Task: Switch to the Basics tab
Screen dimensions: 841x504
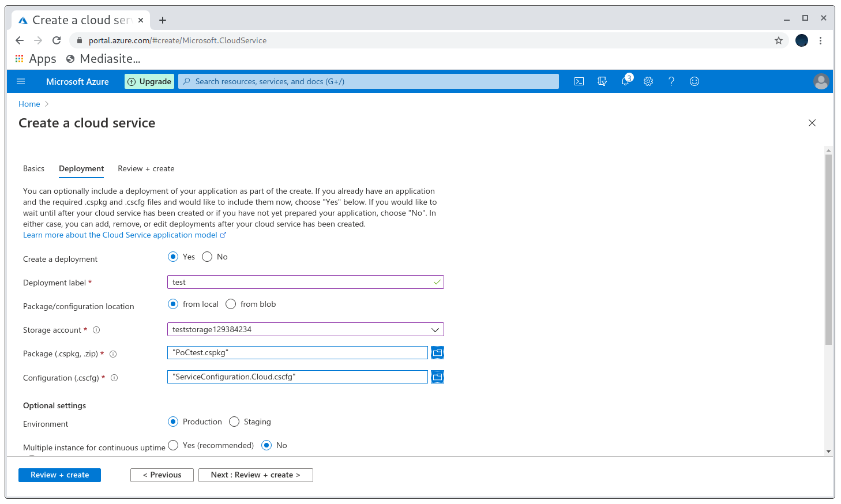Action: pos(33,168)
